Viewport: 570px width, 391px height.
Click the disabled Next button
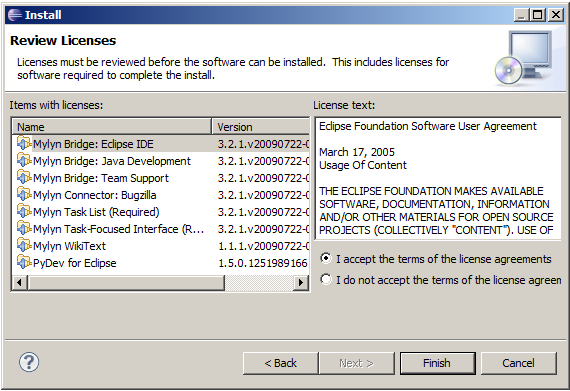[x=357, y=363]
